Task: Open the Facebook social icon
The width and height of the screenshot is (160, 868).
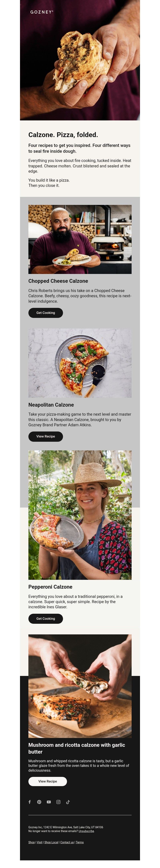Action: [x=30, y=802]
